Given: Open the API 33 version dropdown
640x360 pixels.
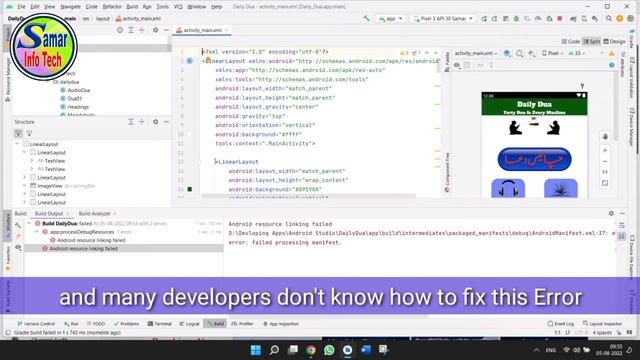Looking at the screenshot, I should coord(577,53).
